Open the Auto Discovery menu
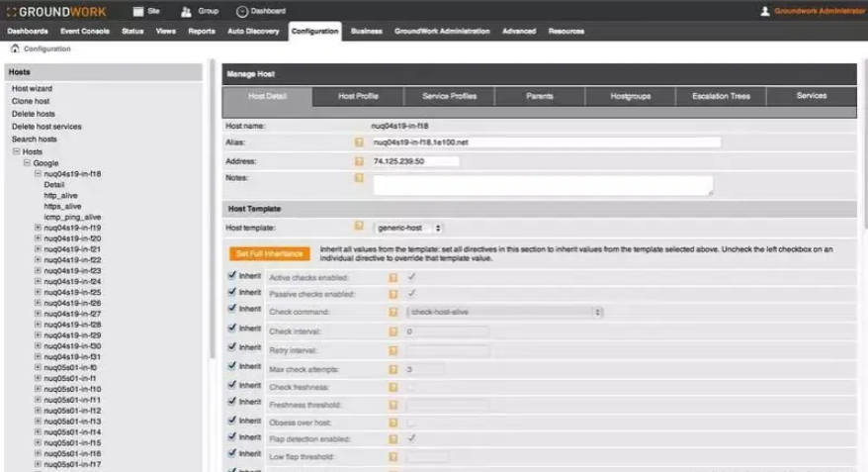Viewport: 868px width, 472px height. point(253,31)
